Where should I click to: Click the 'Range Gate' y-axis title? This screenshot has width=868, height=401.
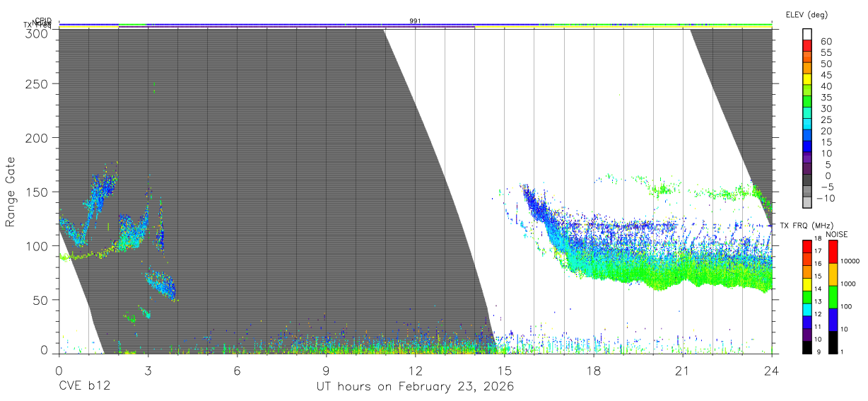tap(11, 192)
